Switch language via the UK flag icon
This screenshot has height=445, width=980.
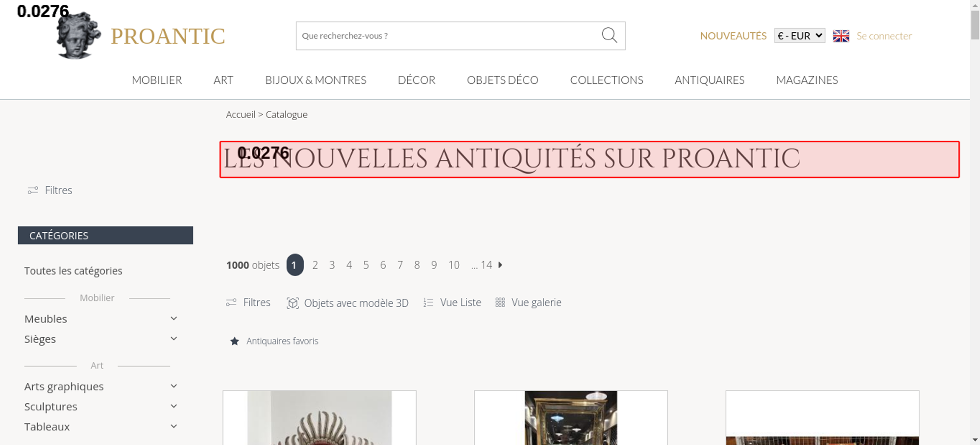(841, 36)
